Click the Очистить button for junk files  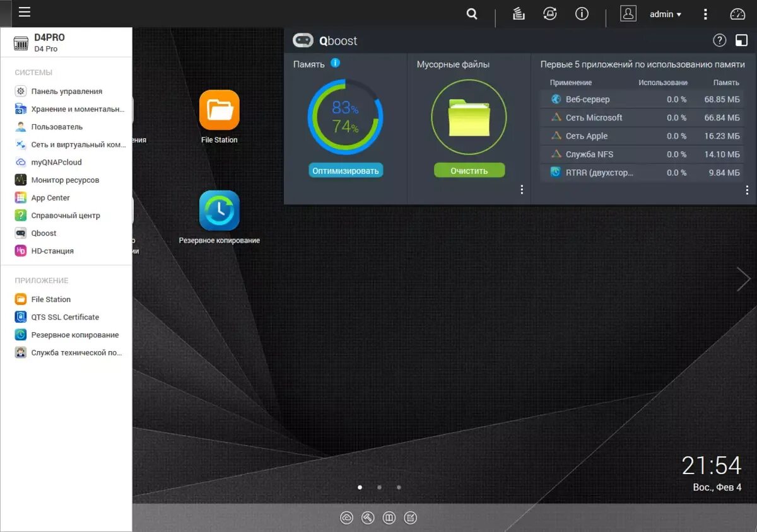click(x=469, y=170)
